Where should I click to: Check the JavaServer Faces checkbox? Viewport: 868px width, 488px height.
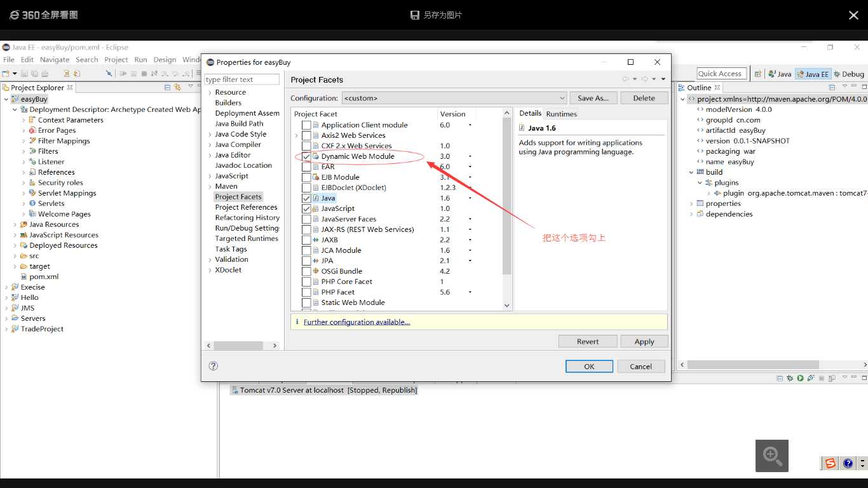point(306,219)
